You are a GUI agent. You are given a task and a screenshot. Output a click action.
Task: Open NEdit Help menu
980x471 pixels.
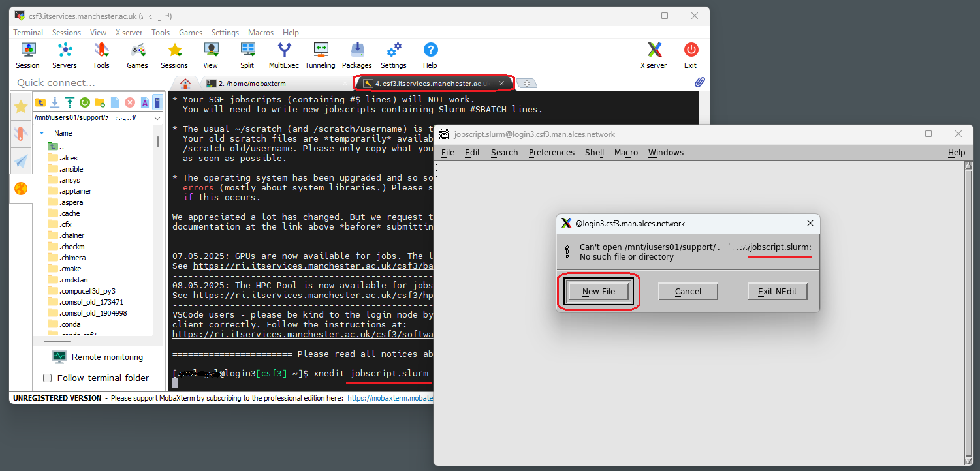[956, 153]
